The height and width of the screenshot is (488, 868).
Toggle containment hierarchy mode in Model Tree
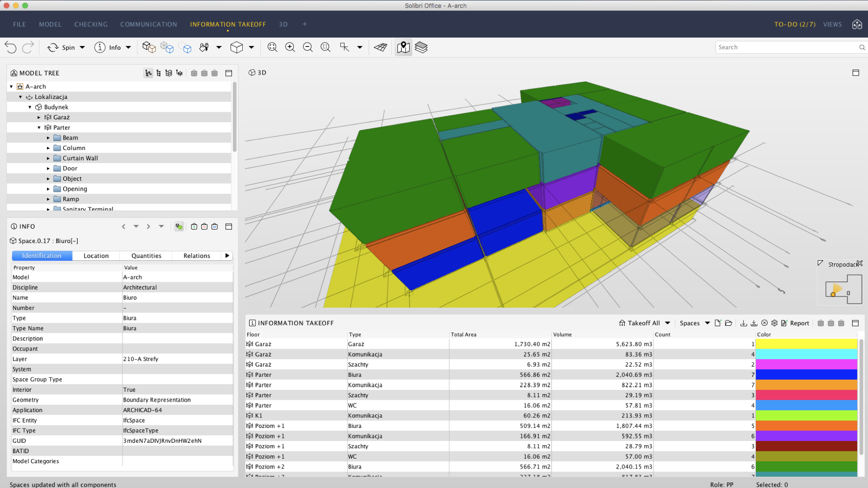[148, 73]
